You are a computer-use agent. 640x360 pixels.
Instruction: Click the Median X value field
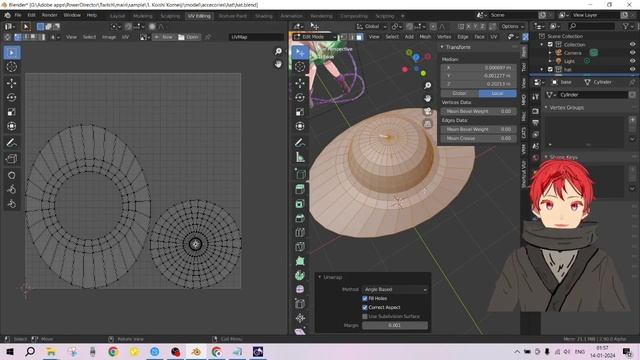click(x=478, y=67)
